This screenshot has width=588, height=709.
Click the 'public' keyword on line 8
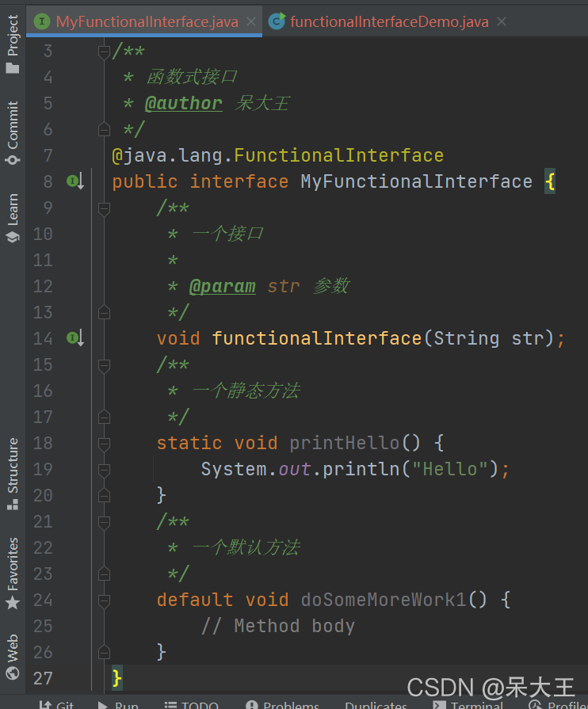click(x=145, y=181)
